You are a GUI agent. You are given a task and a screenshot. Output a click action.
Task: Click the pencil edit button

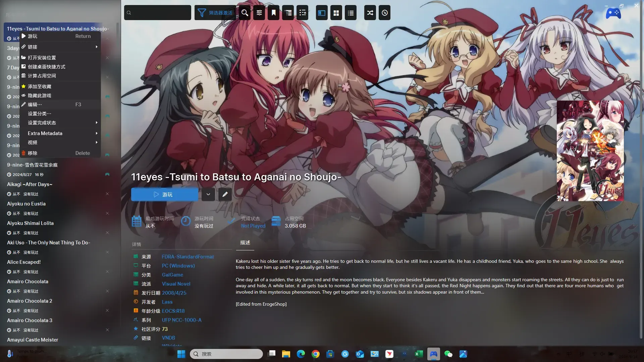225,194
